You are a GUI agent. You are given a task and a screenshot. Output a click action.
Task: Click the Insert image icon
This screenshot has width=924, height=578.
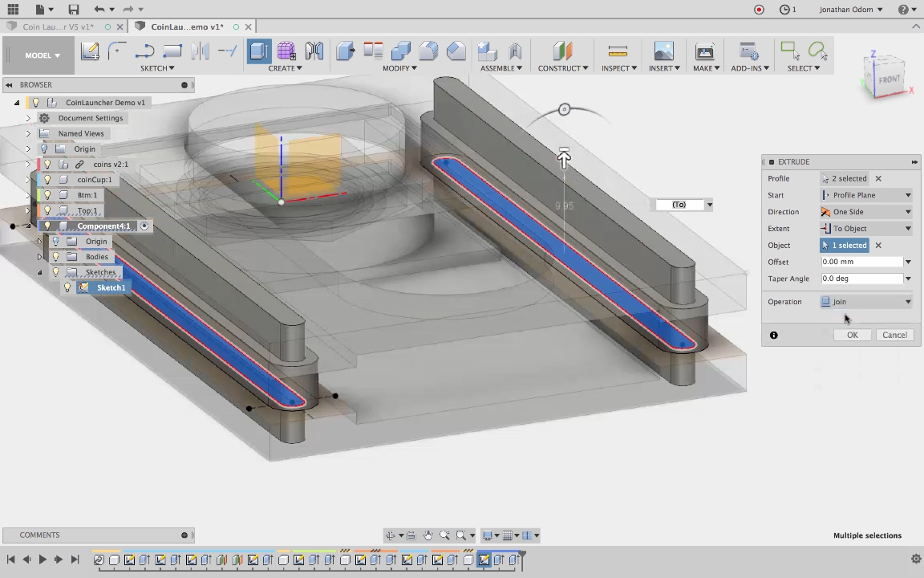tap(663, 51)
